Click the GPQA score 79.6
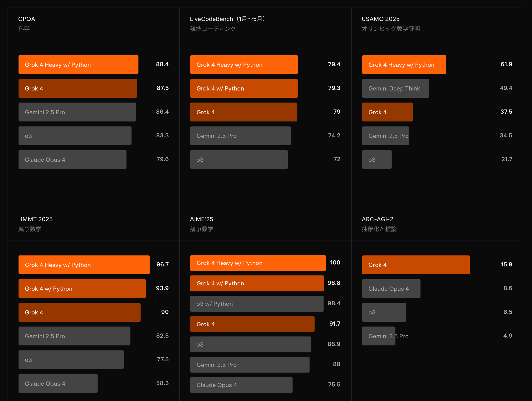532x401 pixels. click(x=162, y=159)
